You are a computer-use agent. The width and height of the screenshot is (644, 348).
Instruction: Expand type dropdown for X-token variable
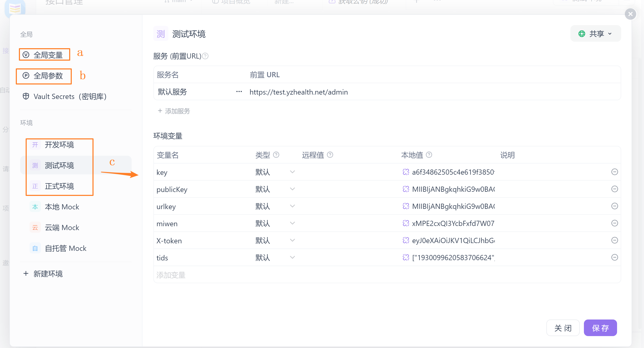point(292,240)
